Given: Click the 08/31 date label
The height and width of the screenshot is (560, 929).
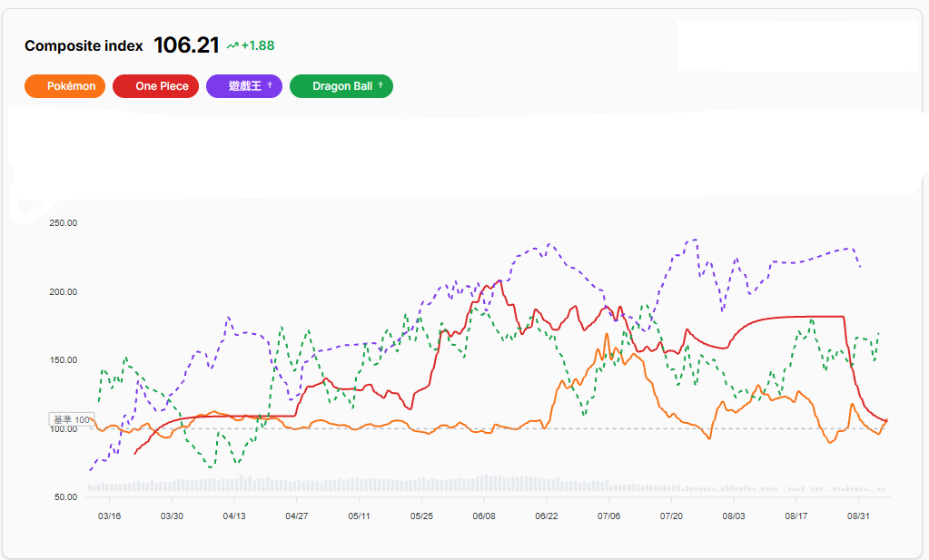Looking at the screenshot, I should 858,516.
